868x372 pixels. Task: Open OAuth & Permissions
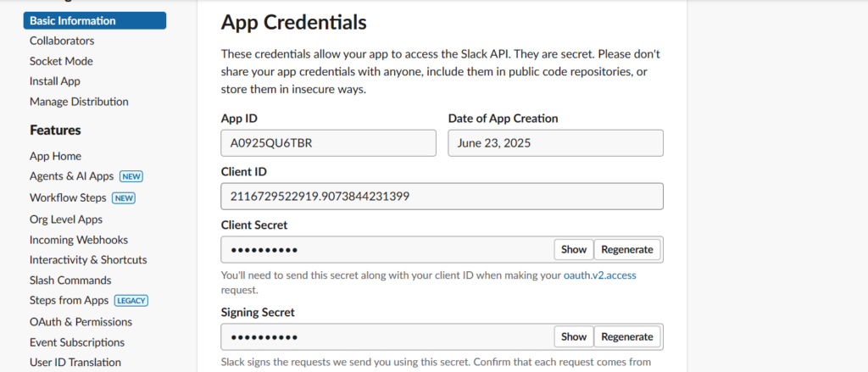coord(81,322)
